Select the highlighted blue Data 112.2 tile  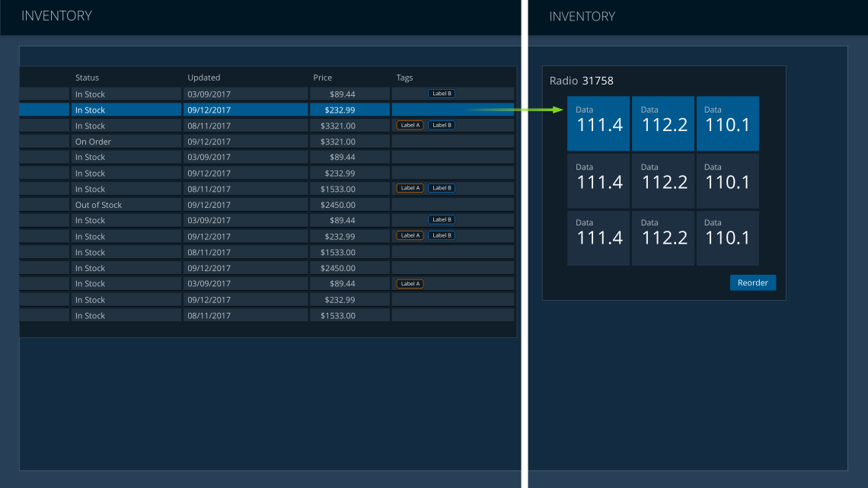point(663,123)
